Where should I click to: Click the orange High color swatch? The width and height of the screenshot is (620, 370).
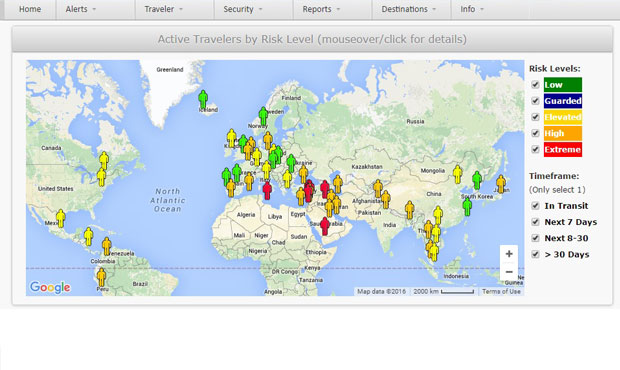point(563,133)
